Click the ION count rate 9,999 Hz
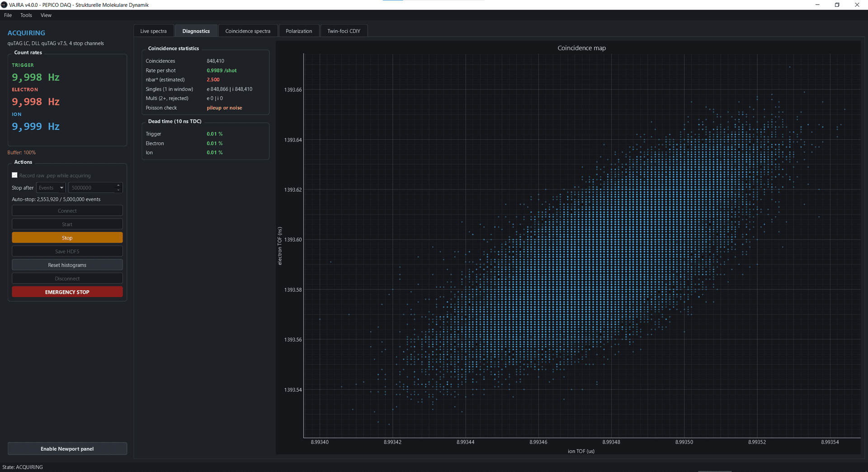Image resolution: width=868 pixels, height=472 pixels. [36, 127]
